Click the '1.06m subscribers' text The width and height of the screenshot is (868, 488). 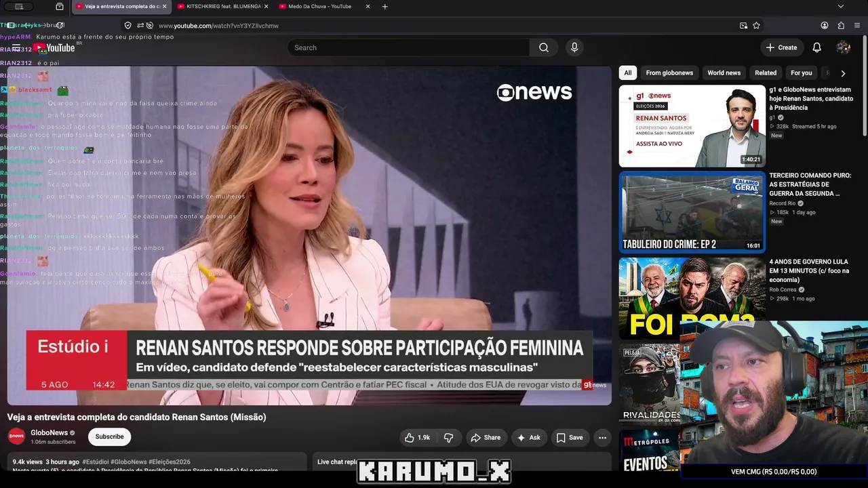click(53, 442)
